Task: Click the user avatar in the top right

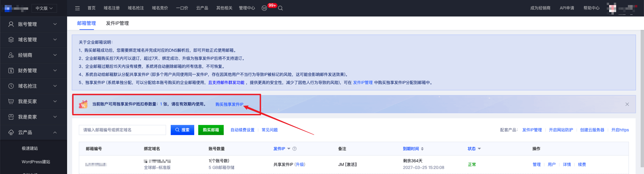Action: click(612, 8)
